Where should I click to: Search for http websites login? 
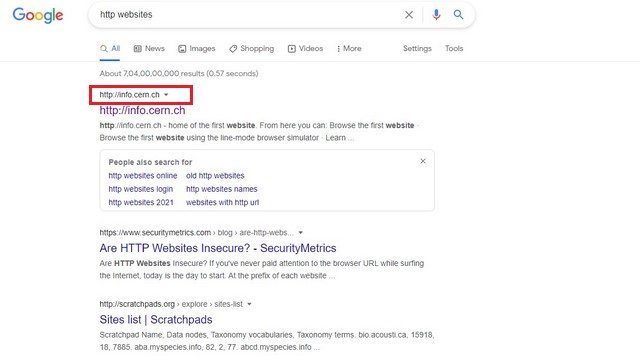(141, 189)
